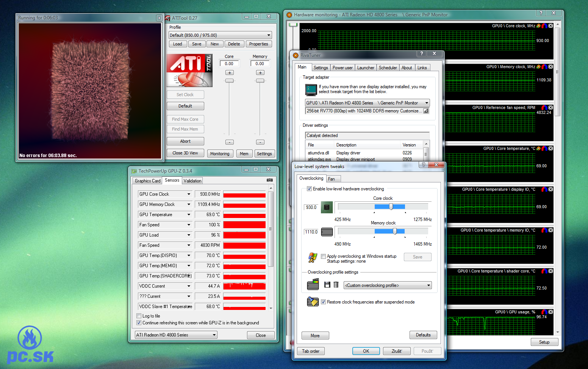The width and height of the screenshot is (588, 369).
Task: Click the ATITool Core plus increment button
Action: [x=230, y=73]
